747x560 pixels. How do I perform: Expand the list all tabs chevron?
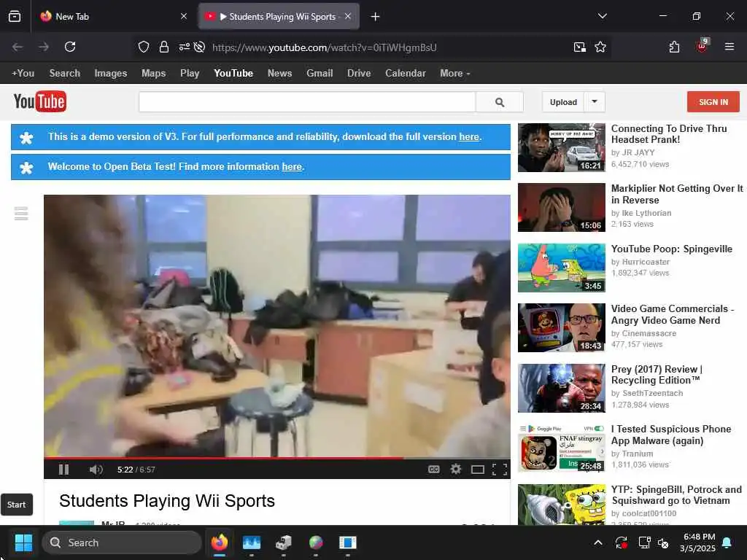coord(602,16)
